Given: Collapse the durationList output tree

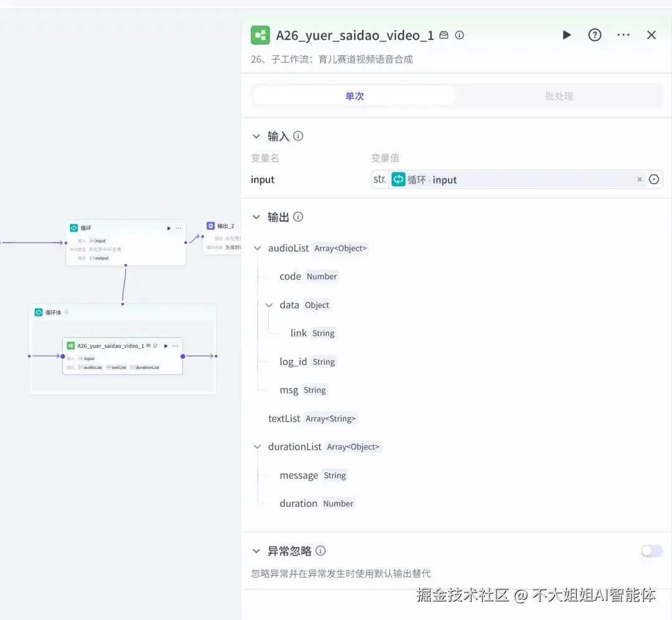Looking at the screenshot, I should (x=257, y=446).
